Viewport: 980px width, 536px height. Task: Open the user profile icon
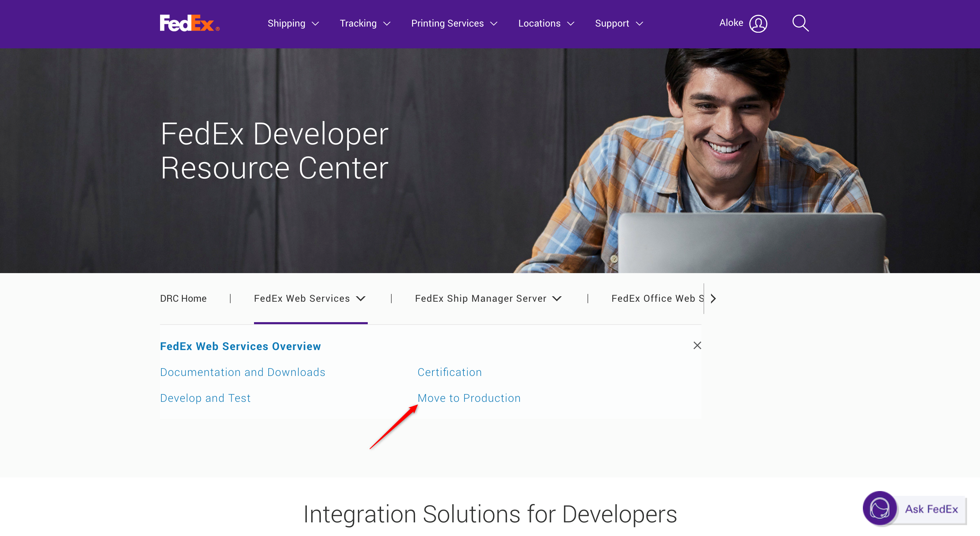click(x=758, y=23)
